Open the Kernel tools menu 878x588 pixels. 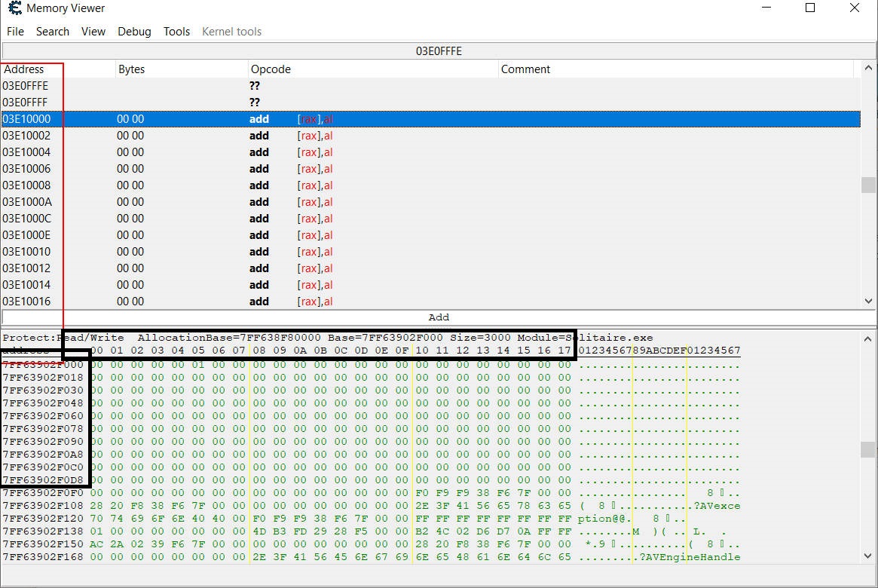(231, 32)
